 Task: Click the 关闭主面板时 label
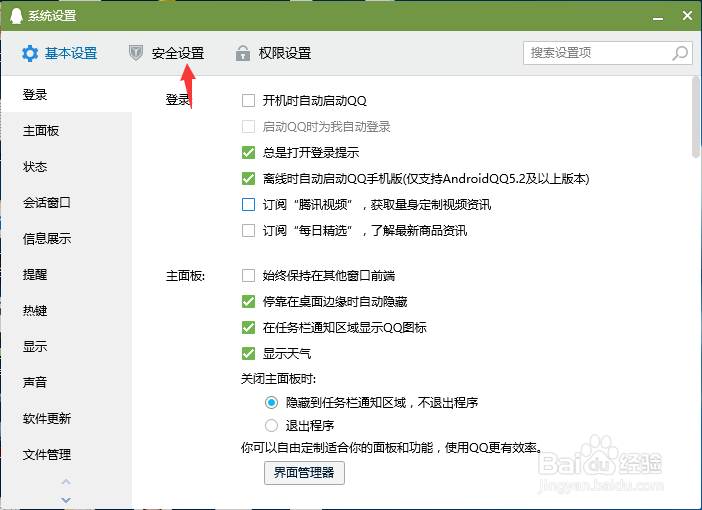[x=278, y=379]
